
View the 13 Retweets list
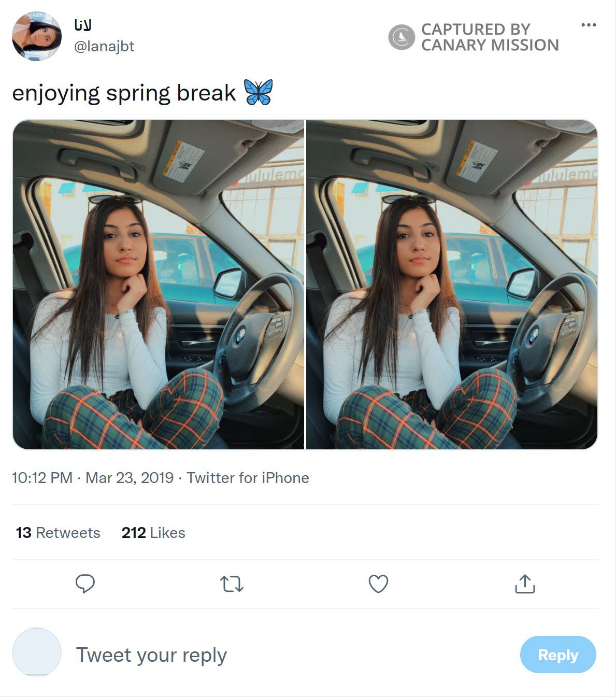58,533
